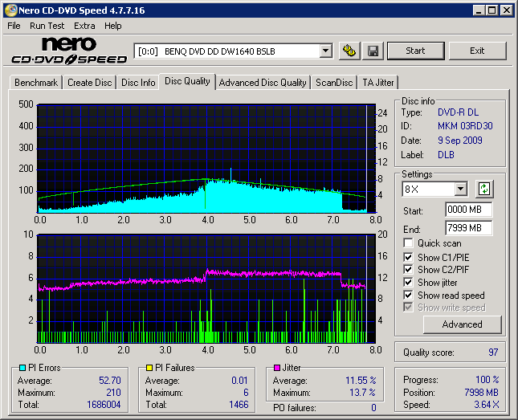This screenshot has width=518, height=420.
Task: Open the BENQ drive selection dropdown
Action: tap(325, 51)
